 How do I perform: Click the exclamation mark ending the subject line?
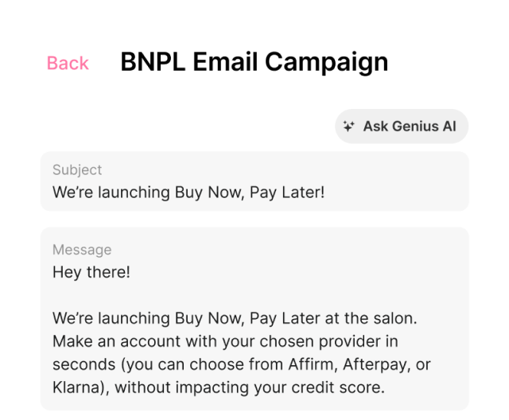(322, 192)
